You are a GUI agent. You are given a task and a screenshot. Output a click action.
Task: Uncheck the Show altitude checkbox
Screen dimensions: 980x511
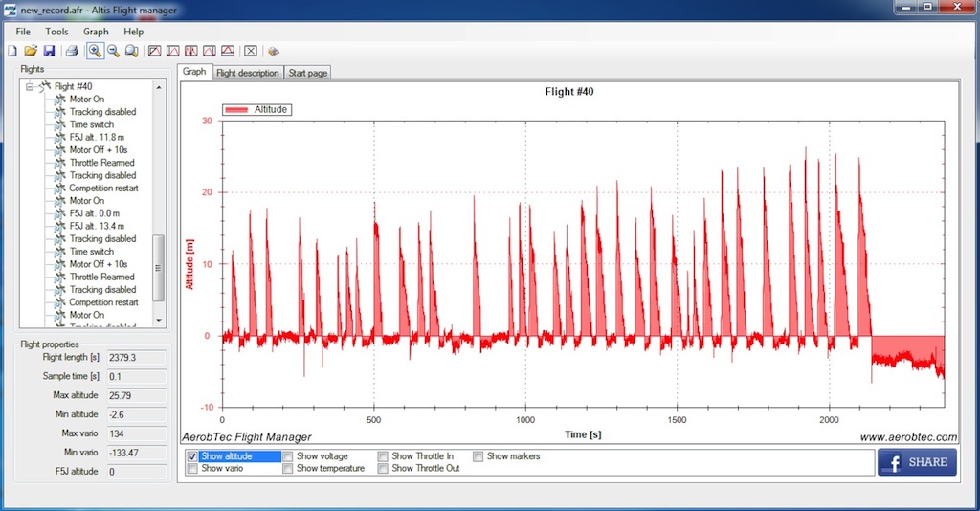(x=193, y=456)
